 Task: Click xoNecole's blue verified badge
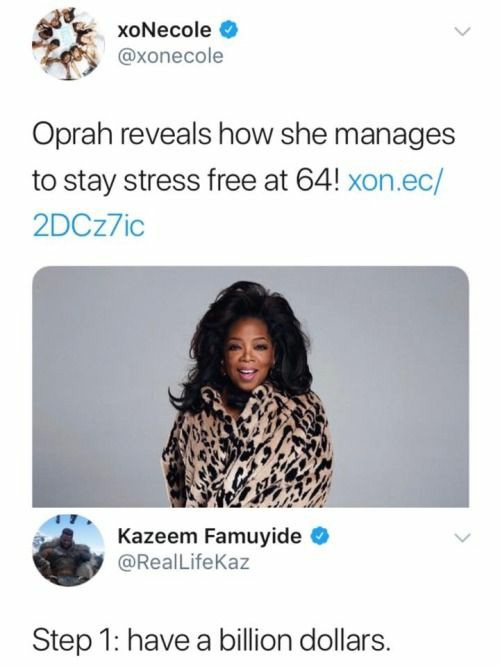[229, 31]
